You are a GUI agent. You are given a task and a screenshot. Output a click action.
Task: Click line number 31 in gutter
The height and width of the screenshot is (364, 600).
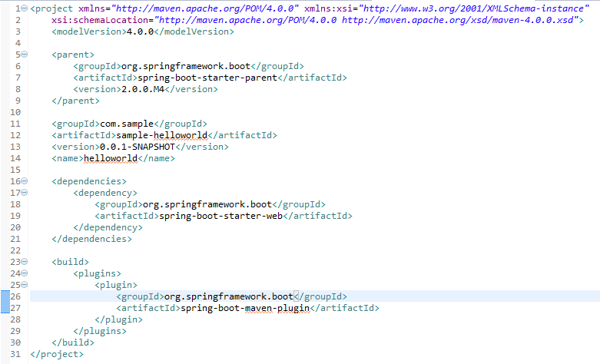tap(15, 354)
